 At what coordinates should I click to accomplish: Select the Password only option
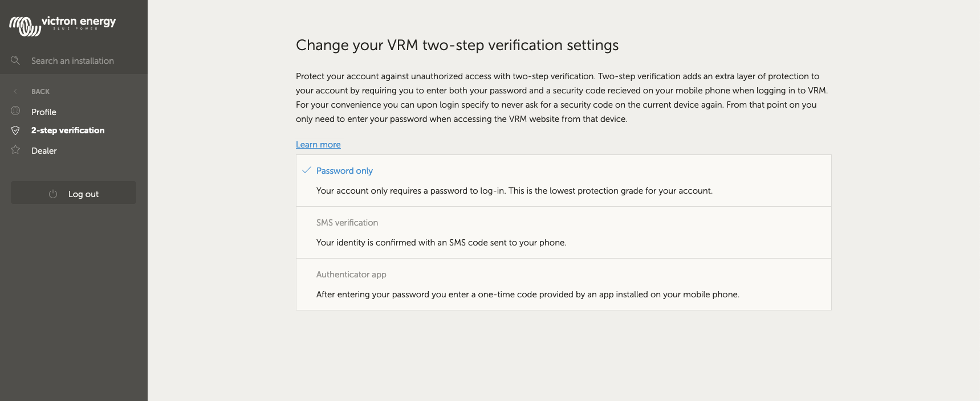(x=344, y=171)
